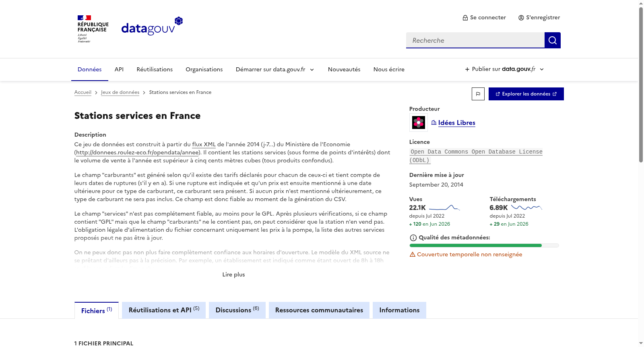The width and height of the screenshot is (644, 347).
Task: Go to Réutilisations in the navigation
Action: point(155,69)
